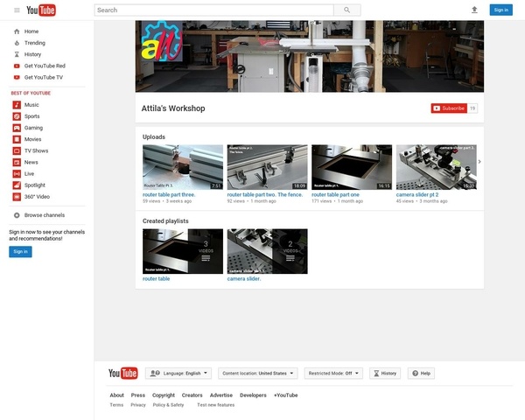Click the 360° Video icon

[x=17, y=197]
